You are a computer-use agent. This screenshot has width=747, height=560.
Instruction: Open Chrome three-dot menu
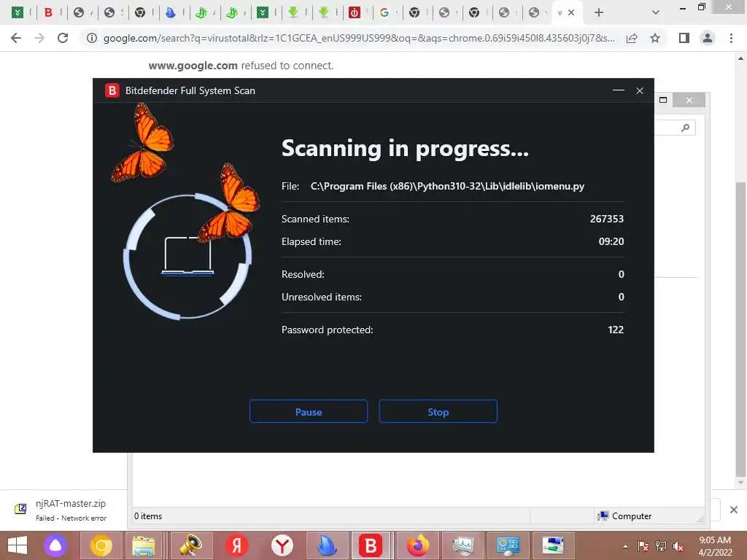pos(731,38)
